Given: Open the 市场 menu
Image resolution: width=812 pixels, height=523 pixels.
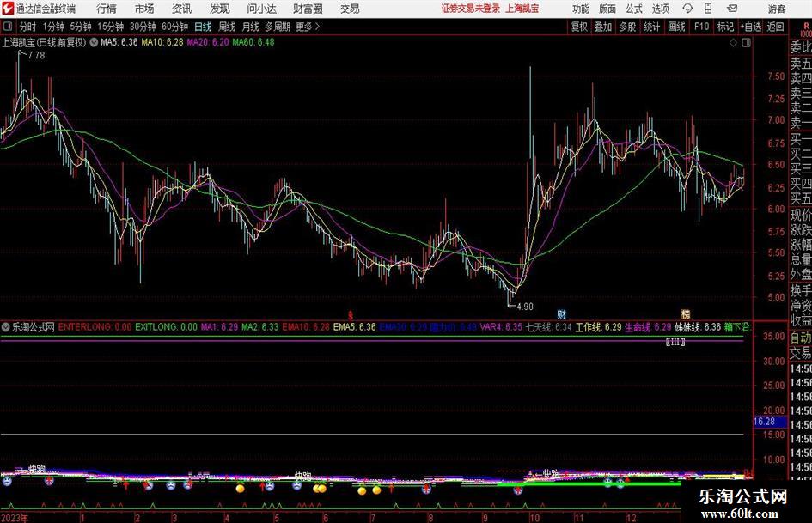Looking at the screenshot, I should point(144,9).
